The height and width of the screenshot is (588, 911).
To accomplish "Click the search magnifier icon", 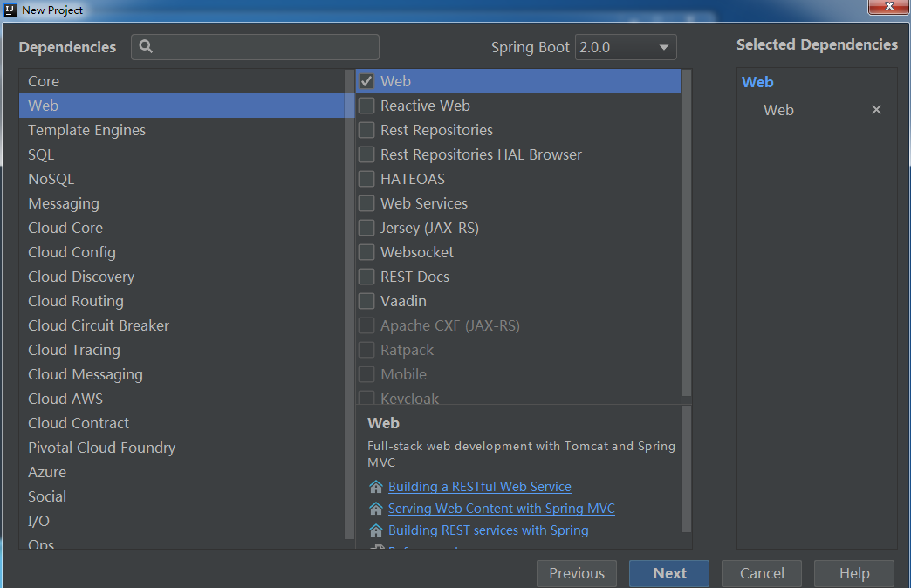I will [x=146, y=46].
